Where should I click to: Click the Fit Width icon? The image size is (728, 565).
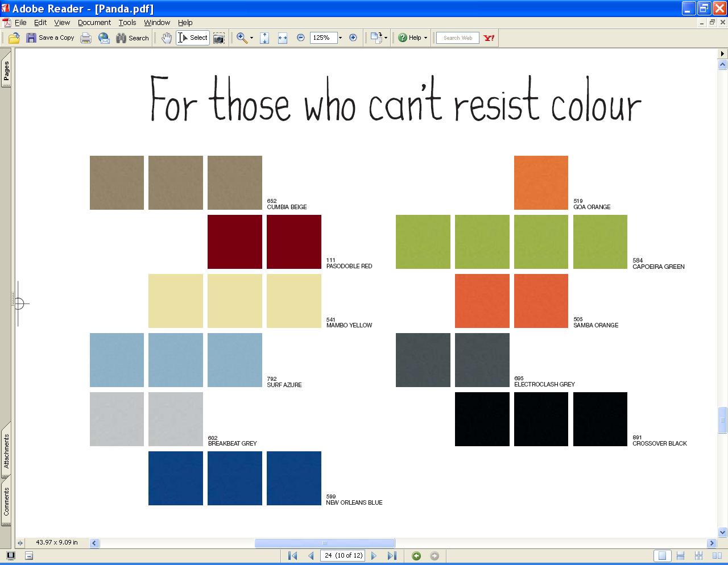pyautogui.click(x=283, y=38)
